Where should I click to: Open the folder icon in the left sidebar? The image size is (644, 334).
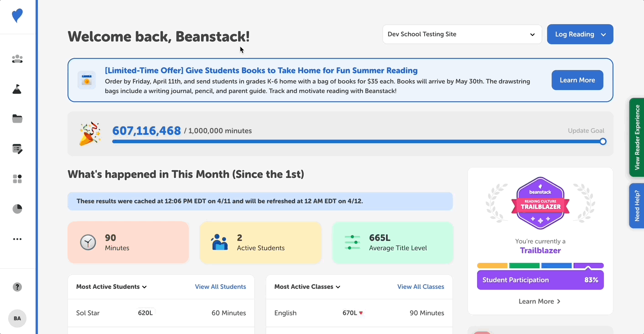pos(17,119)
